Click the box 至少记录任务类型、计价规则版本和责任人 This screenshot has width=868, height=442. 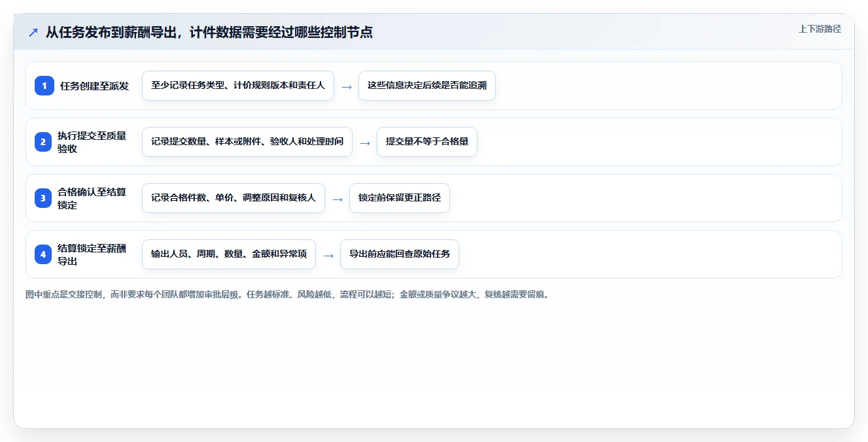(x=238, y=86)
